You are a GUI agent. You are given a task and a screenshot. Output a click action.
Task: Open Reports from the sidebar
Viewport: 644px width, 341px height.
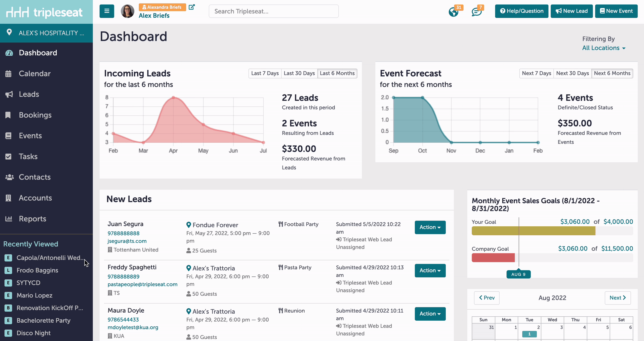[46, 219]
